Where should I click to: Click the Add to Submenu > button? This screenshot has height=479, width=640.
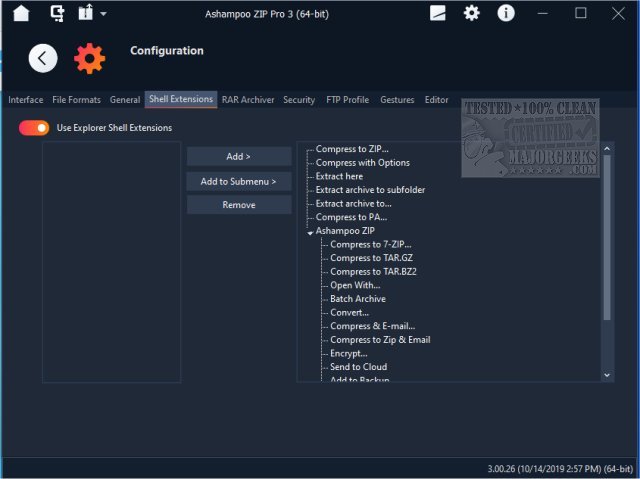[239, 181]
